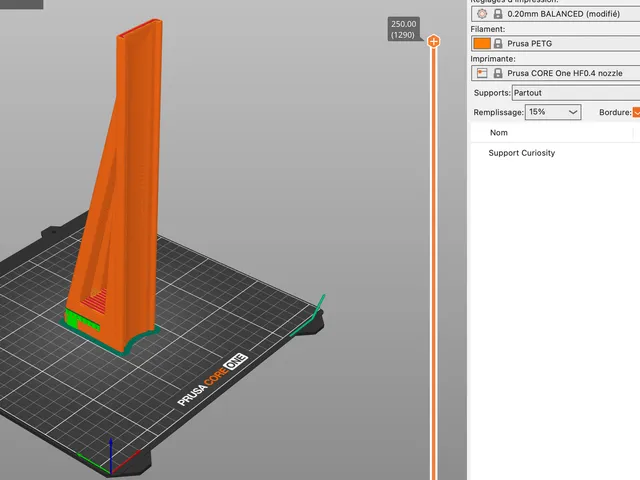Open the Supports dropdown set to Partout
Image resolution: width=640 pixels, height=480 pixels.
(576, 93)
